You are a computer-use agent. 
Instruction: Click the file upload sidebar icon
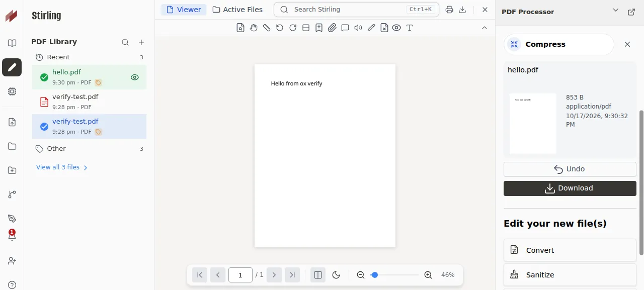pyautogui.click(x=12, y=122)
